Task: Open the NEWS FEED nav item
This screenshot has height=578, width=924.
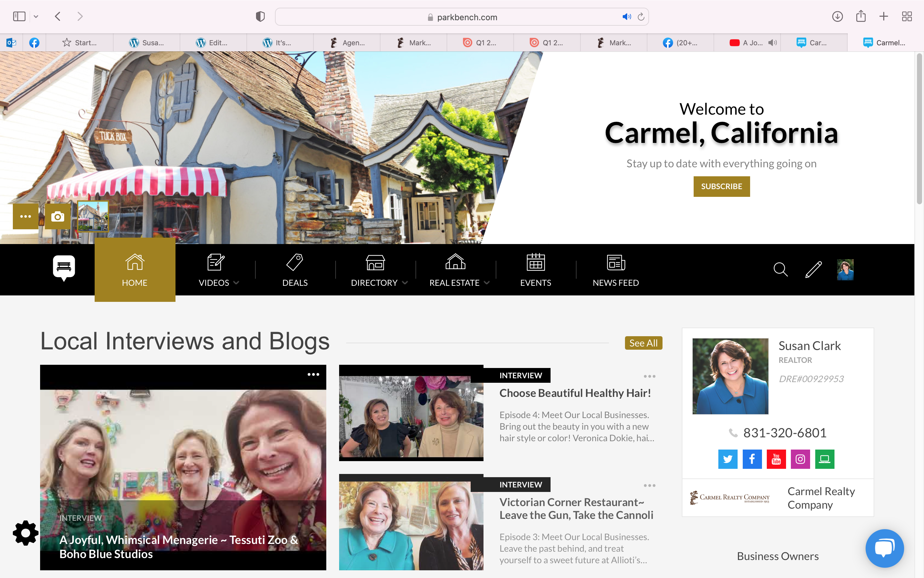Action: tap(616, 270)
